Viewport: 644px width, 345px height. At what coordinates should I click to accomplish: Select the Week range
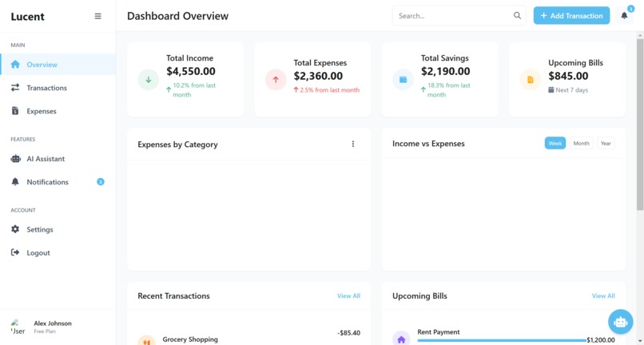pos(555,143)
